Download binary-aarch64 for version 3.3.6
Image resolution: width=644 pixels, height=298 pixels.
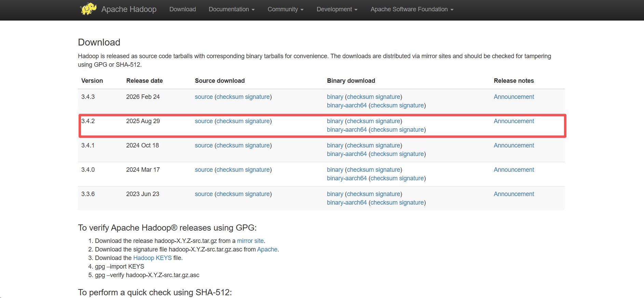click(347, 203)
